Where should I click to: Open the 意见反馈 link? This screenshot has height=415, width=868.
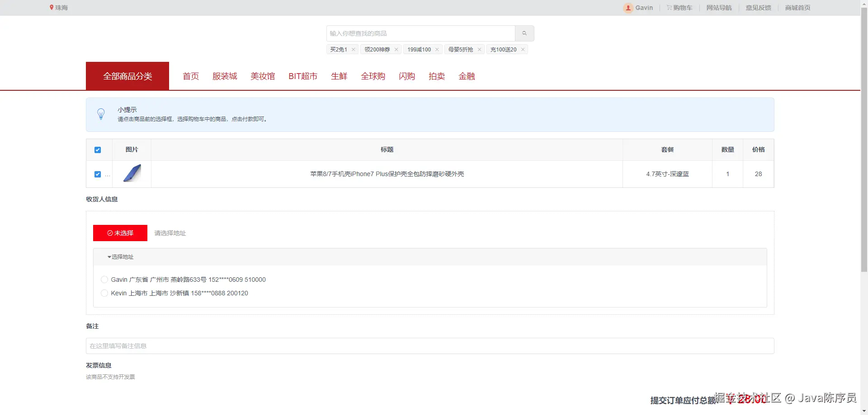click(759, 8)
